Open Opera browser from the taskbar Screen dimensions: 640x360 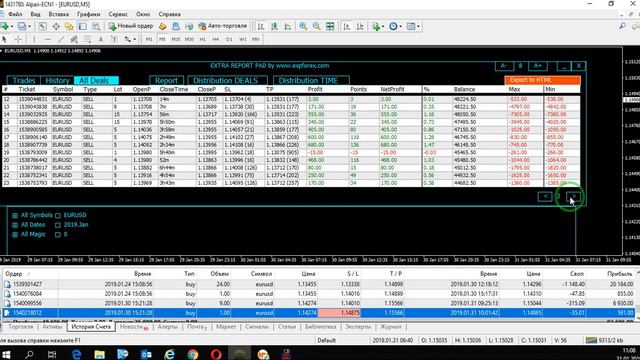(x=216, y=354)
